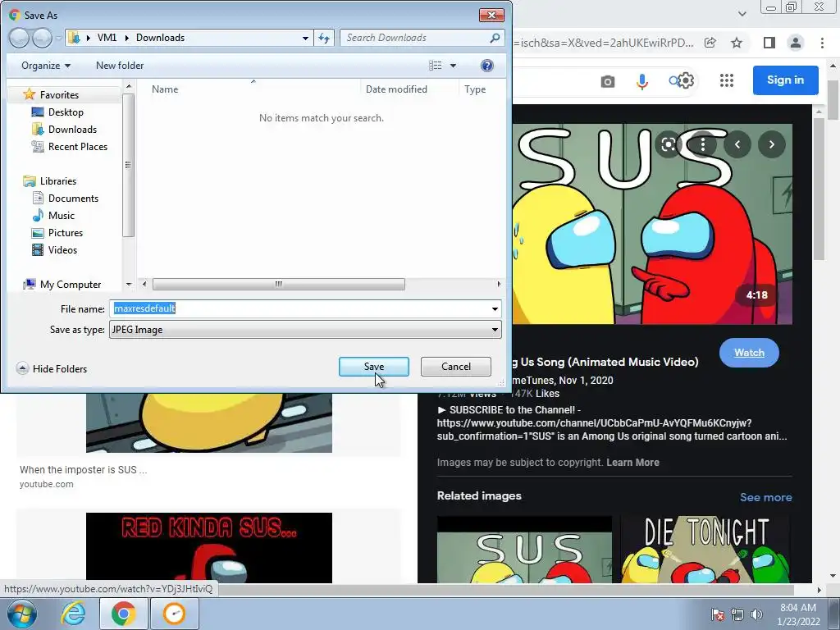Sort by Date modified column header

tap(396, 89)
